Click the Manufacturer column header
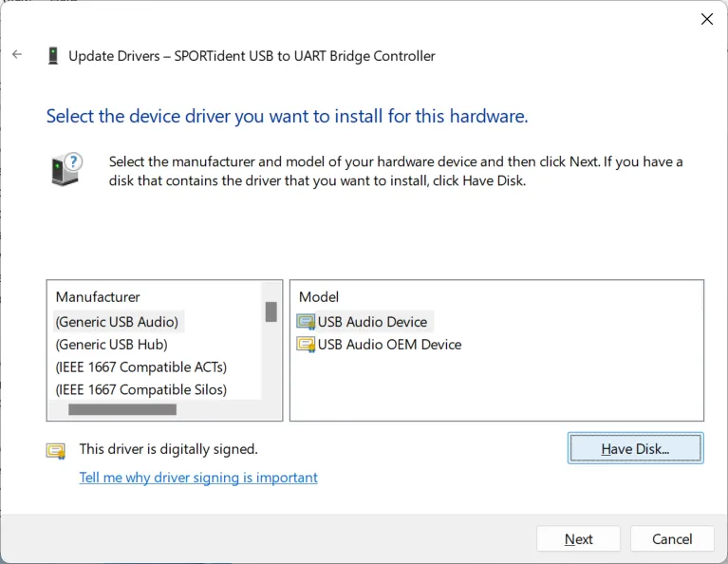 point(98,297)
